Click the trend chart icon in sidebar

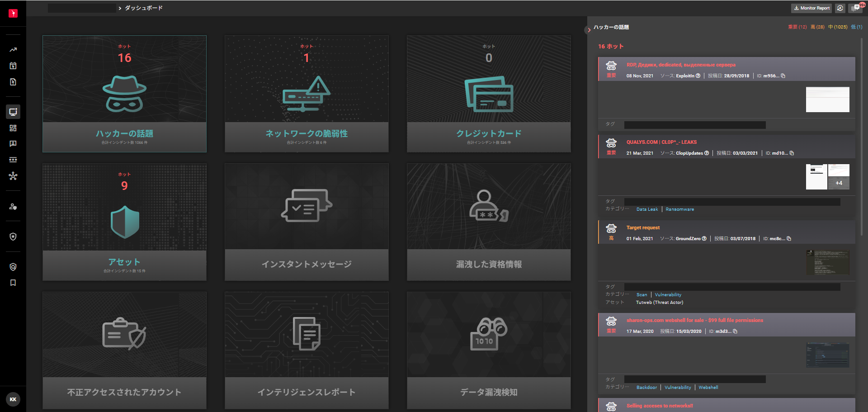(13, 50)
